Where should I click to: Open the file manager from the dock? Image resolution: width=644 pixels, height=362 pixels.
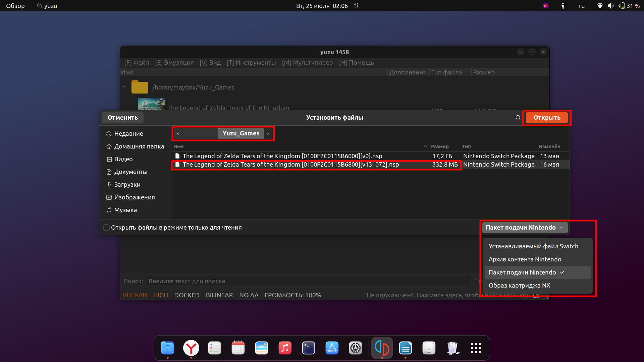pos(168,348)
